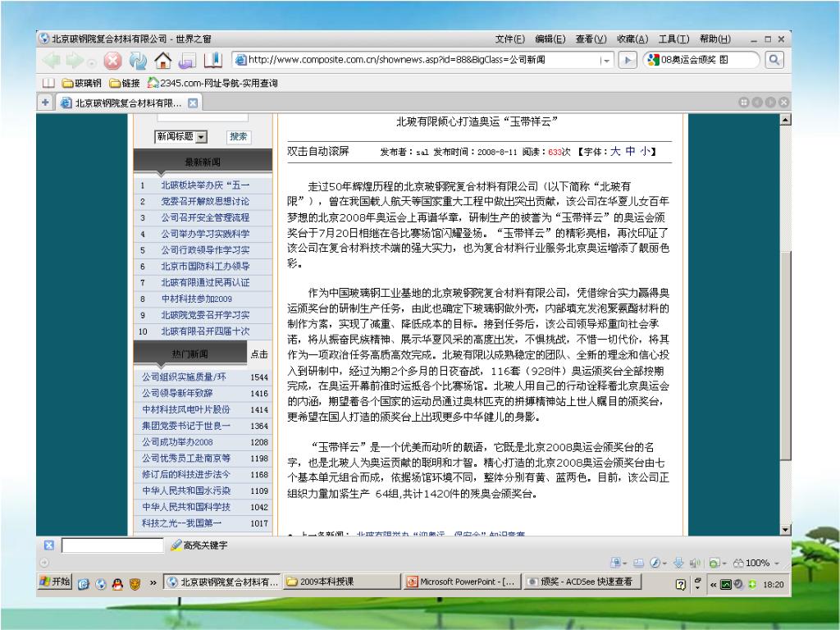Open the 文件(F) menu
The image size is (840, 630).
[510, 39]
